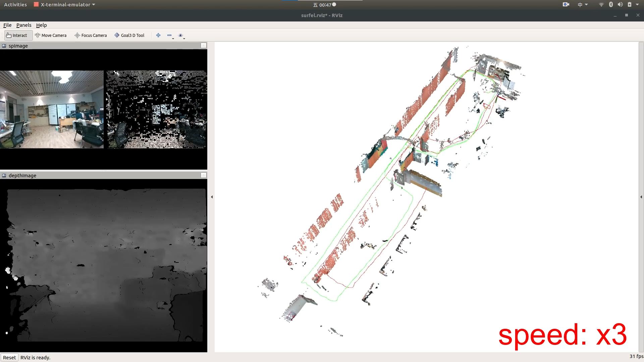
Task: Open the Help menu
Action: [41, 25]
